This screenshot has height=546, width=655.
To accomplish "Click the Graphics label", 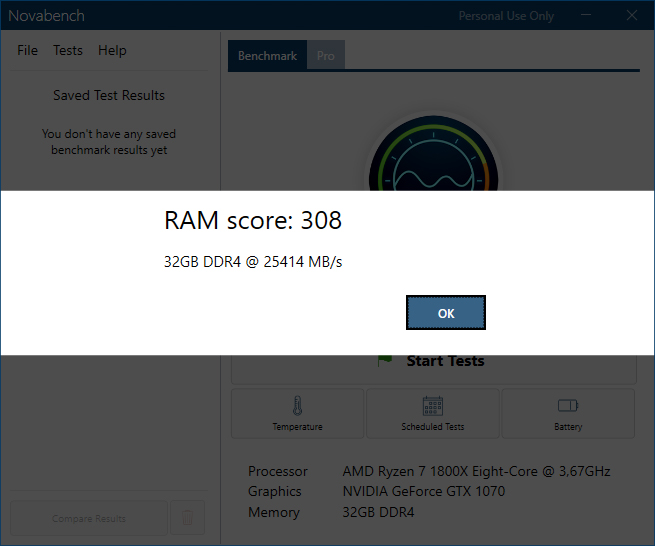I will tap(274, 492).
